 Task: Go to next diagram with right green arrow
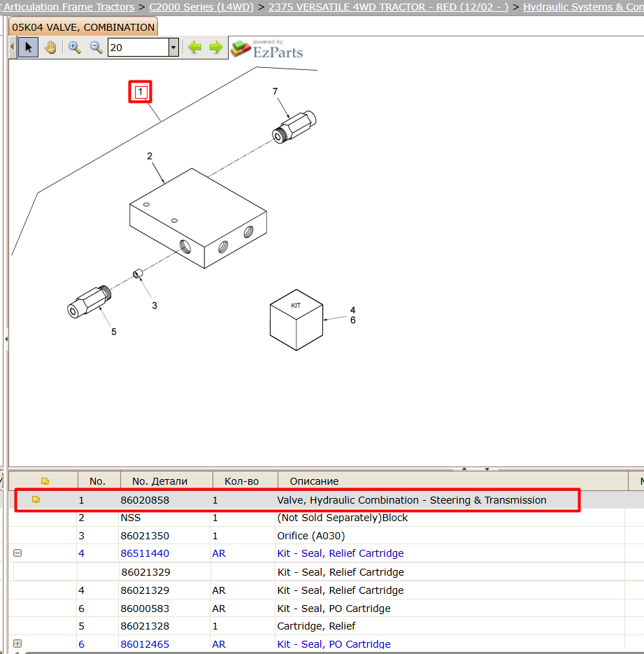click(x=216, y=47)
